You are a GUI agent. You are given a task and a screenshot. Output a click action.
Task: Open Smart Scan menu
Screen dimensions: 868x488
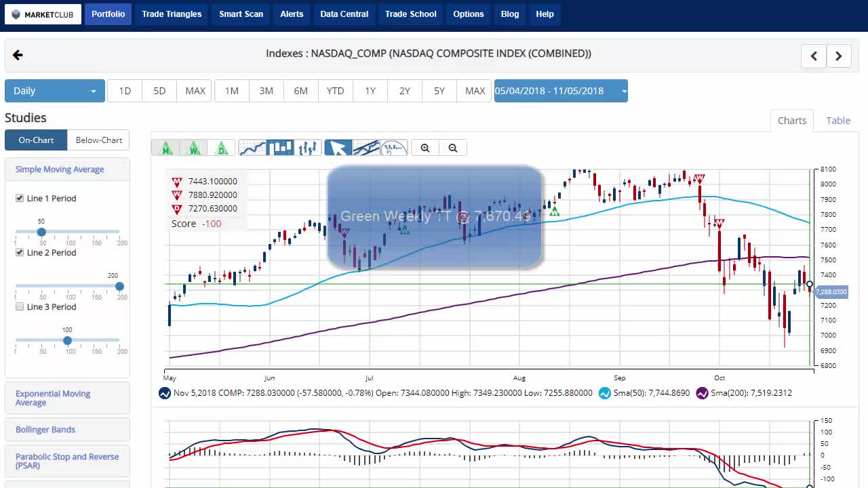click(x=241, y=14)
